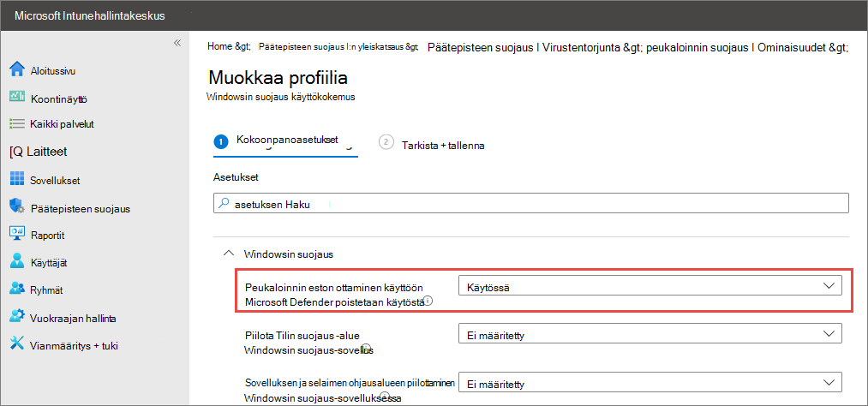Select Laitteet in the sidebar
Screen dimensions: 868x406
[x=39, y=152]
